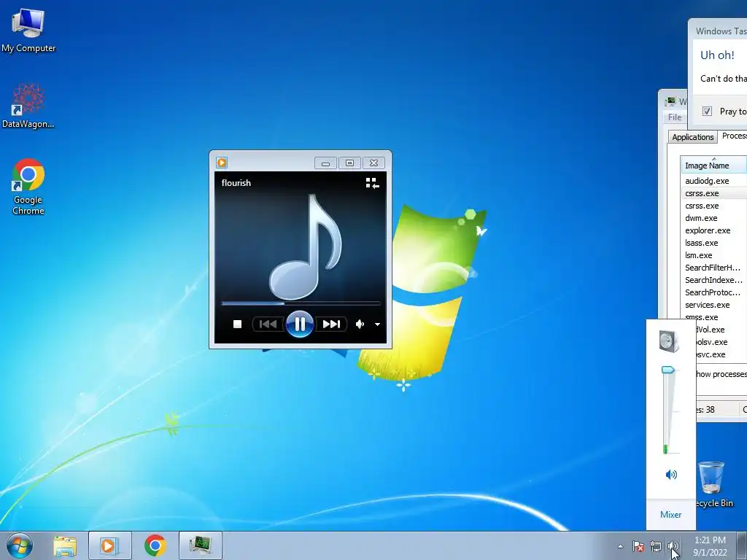Click the Show desktop button
This screenshot has height=560, width=747.
pyautogui.click(x=742, y=545)
